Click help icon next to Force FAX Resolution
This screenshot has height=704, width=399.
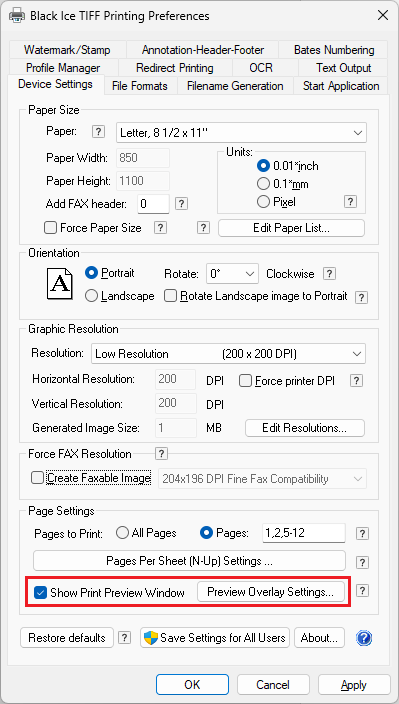pyautogui.click(x=161, y=453)
